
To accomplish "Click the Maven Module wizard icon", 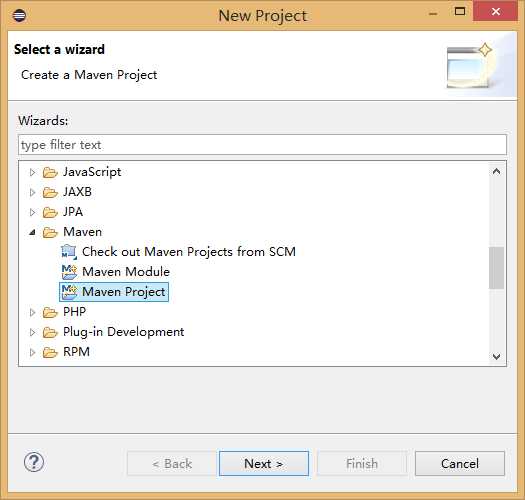I will click(x=69, y=272).
